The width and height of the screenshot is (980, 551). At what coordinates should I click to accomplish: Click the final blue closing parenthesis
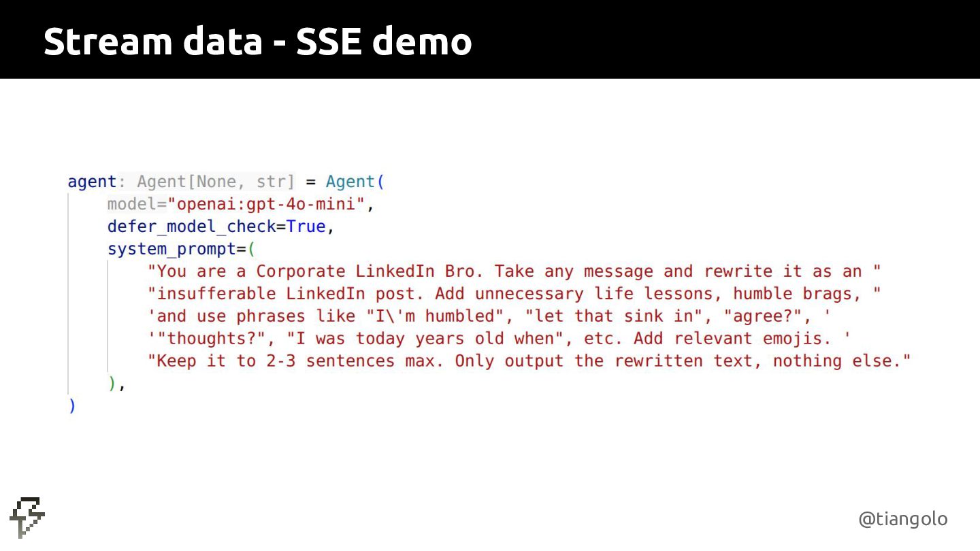coord(72,406)
